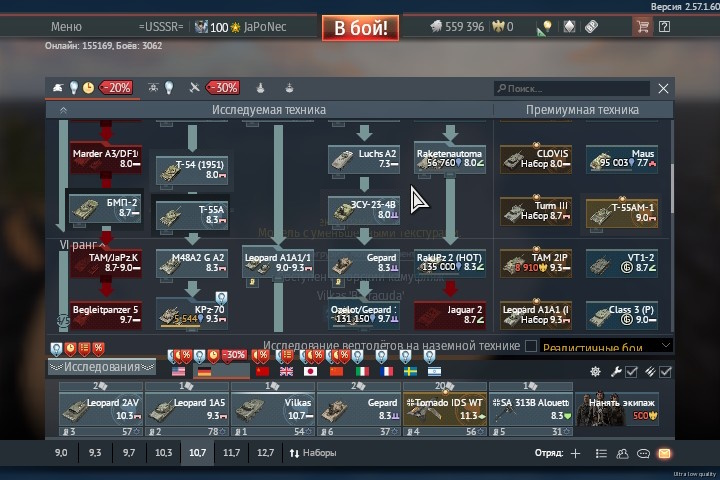Select the Italy flag nation
Screen dimensions: 720x480
tap(362, 371)
